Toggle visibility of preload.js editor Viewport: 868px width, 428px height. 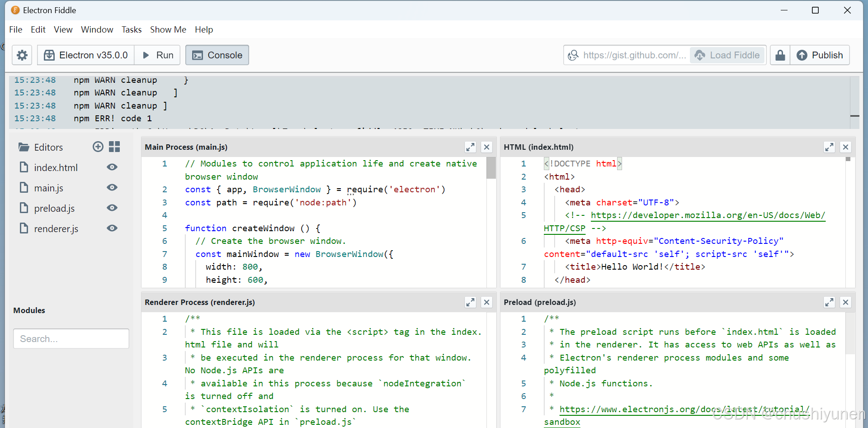coord(112,208)
